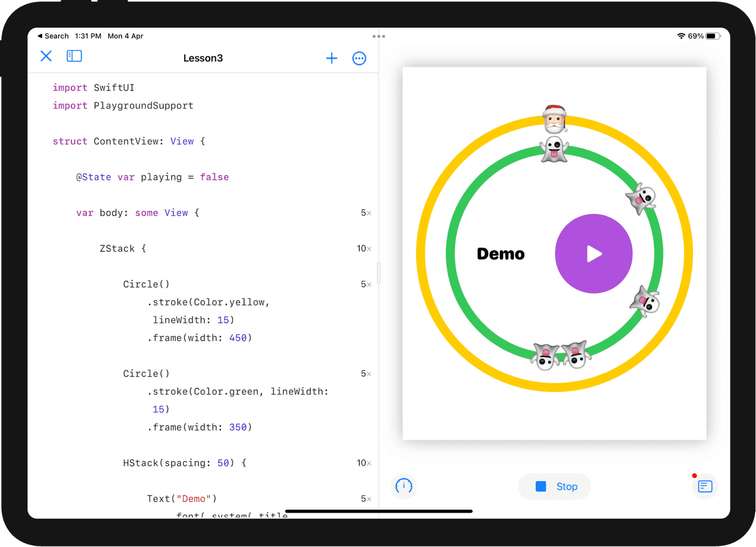Tap the Demo text in the live preview
756x547 pixels.
click(500, 253)
